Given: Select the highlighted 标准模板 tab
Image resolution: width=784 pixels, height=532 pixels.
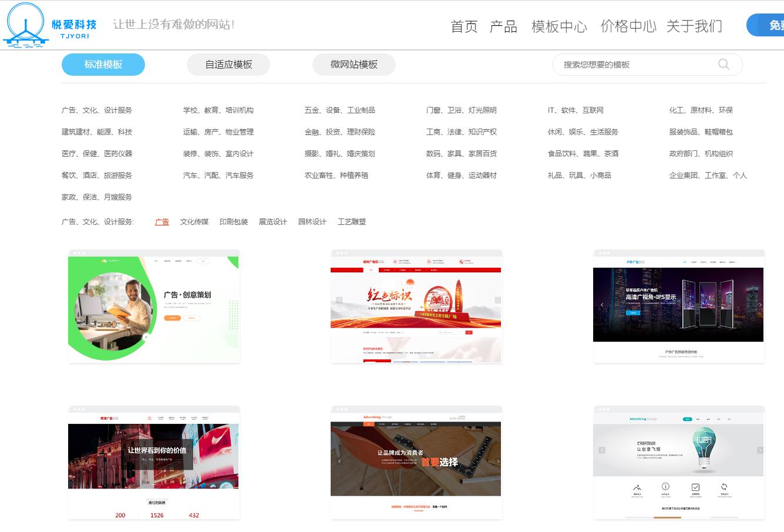Looking at the screenshot, I should coord(103,65).
